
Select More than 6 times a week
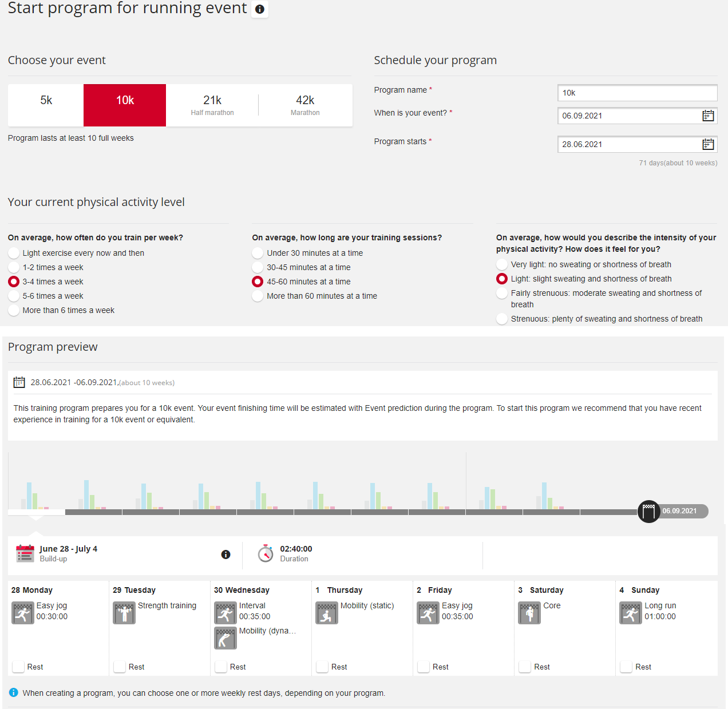click(14, 310)
